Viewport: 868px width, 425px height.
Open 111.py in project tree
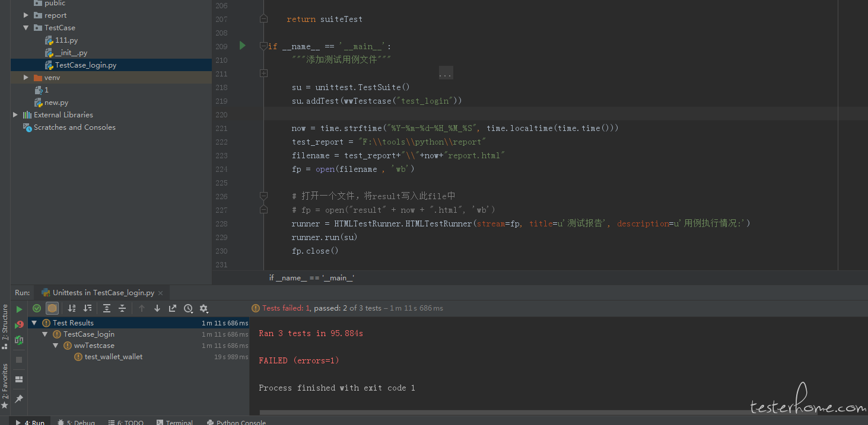[x=66, y=40]
